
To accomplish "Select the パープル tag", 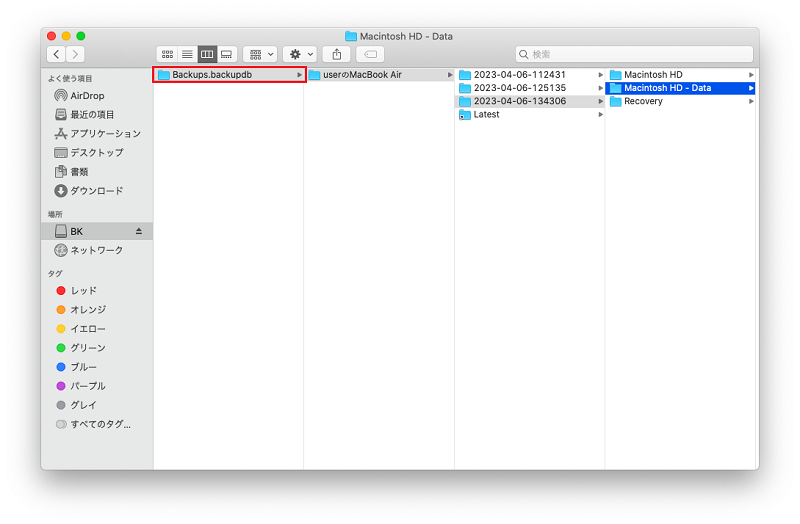I will [x=97, y=386].
